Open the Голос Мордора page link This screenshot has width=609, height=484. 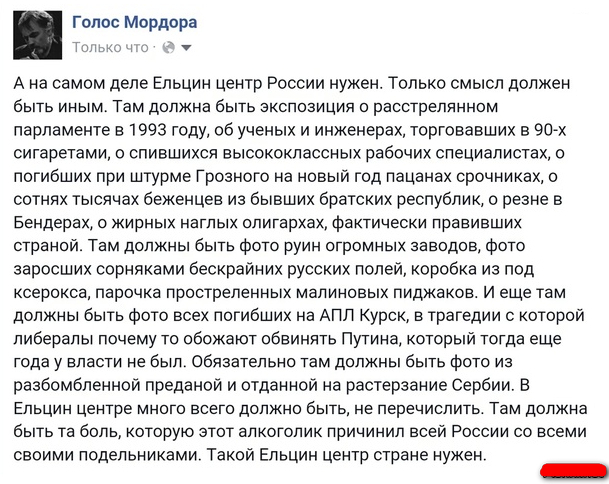135,22
